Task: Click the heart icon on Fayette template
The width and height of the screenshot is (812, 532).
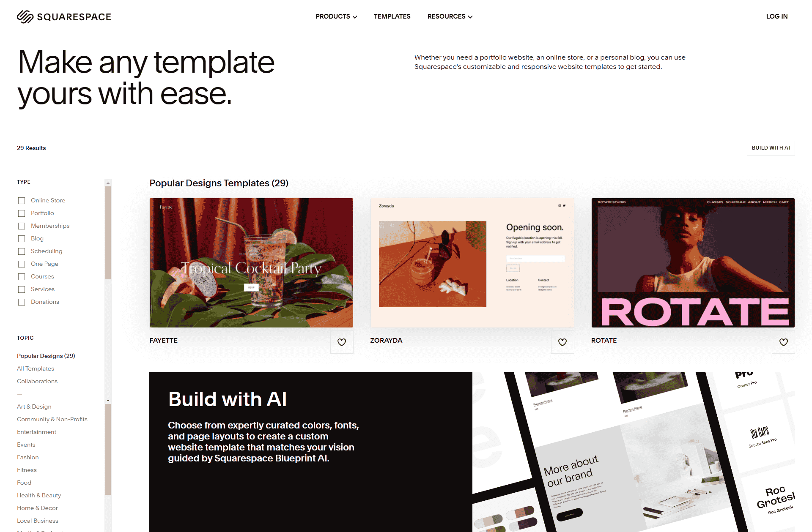Action: pos(342,341)
